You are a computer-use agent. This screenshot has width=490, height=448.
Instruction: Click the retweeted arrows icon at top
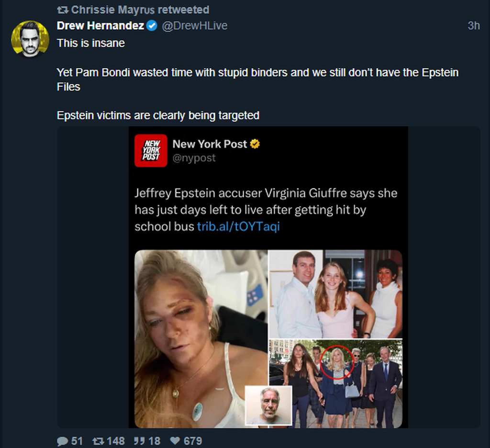click(62, 10)
